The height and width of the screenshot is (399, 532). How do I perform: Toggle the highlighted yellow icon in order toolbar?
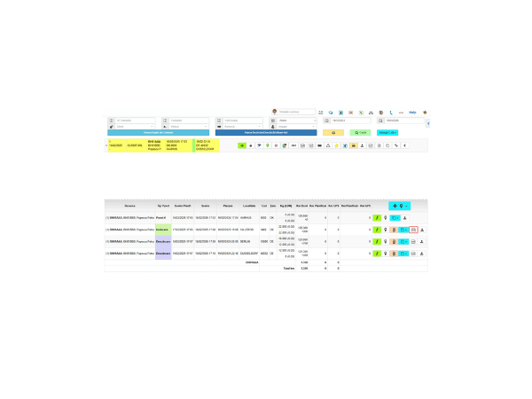tap(356, 145)
